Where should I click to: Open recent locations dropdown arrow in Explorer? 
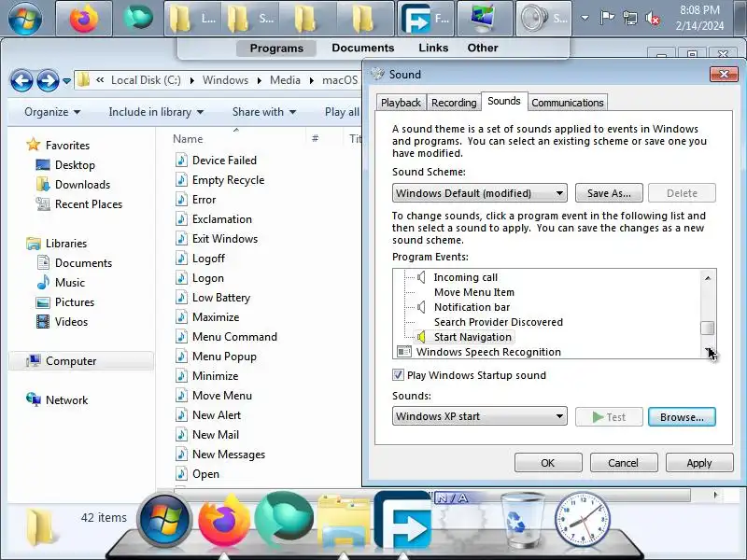(66, 81)
